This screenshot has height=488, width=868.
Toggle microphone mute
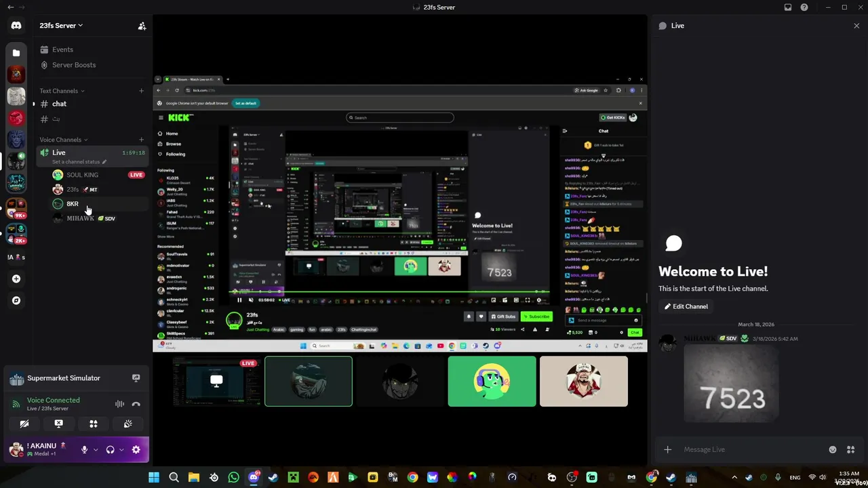[x=84, y=449]
